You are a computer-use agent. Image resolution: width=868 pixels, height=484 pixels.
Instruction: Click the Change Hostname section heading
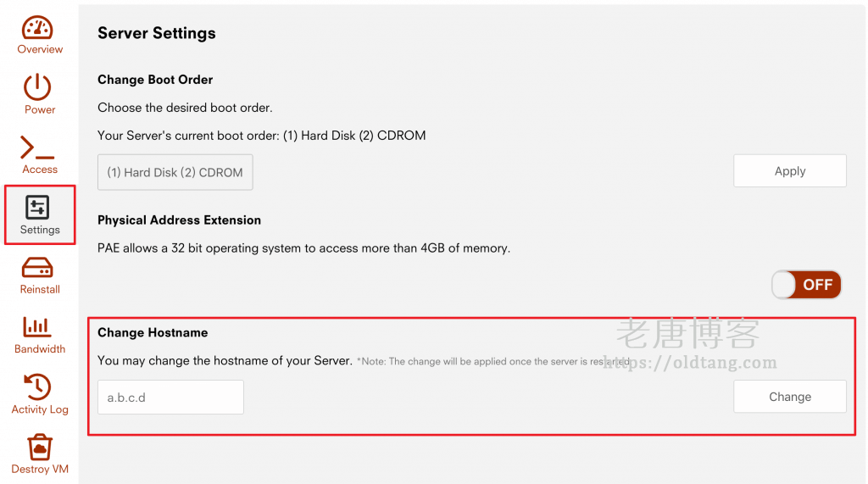point(153,332)
